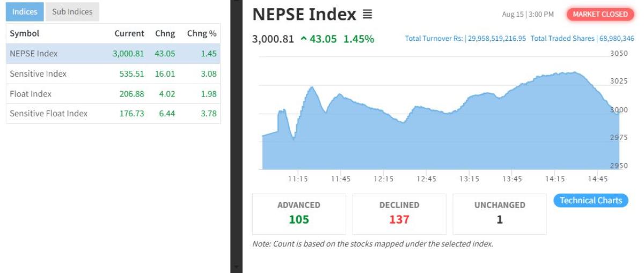The image size is (644, 273).
Task: Switch to the Indices tab
Action: pyautogui.click(x=25, y=11)
